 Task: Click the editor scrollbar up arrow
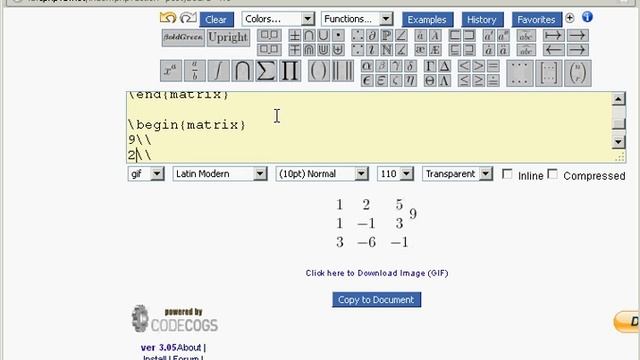tap(618, 99)
